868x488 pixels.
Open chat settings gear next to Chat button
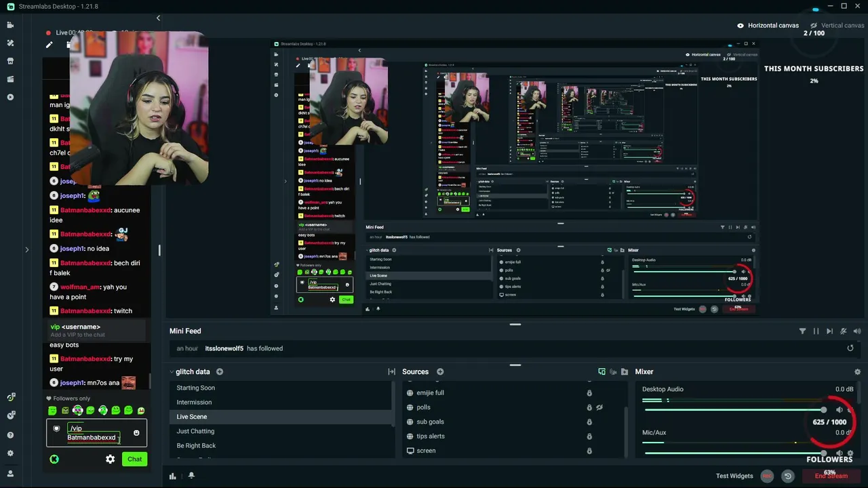110,459
